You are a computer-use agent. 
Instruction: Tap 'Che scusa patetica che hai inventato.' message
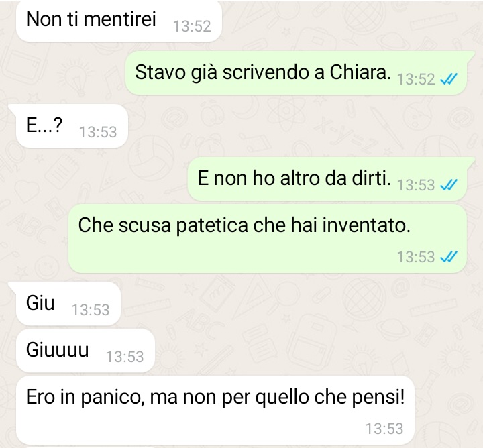coord(268,238)
